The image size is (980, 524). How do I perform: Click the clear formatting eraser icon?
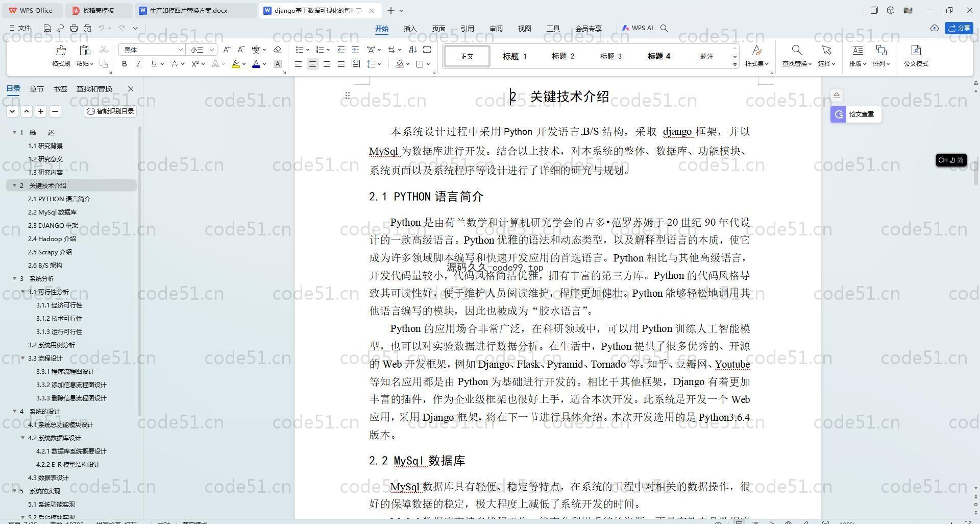pos(277,50)
